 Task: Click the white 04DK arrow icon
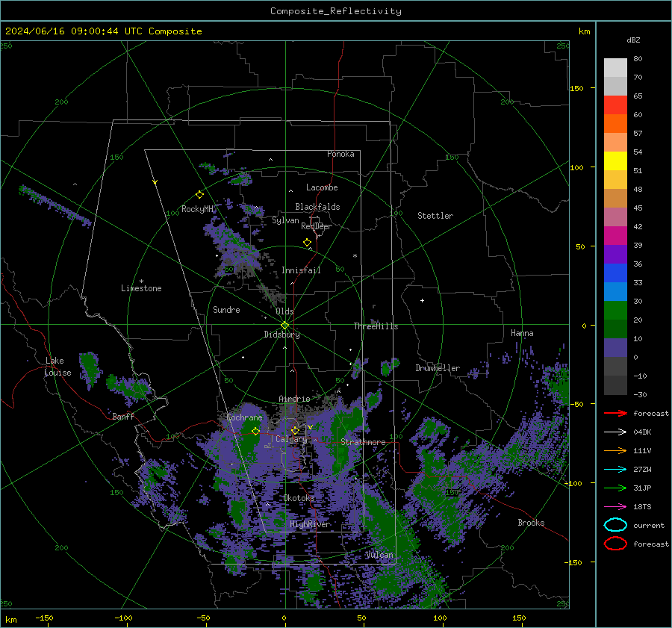tap(615, 432)
